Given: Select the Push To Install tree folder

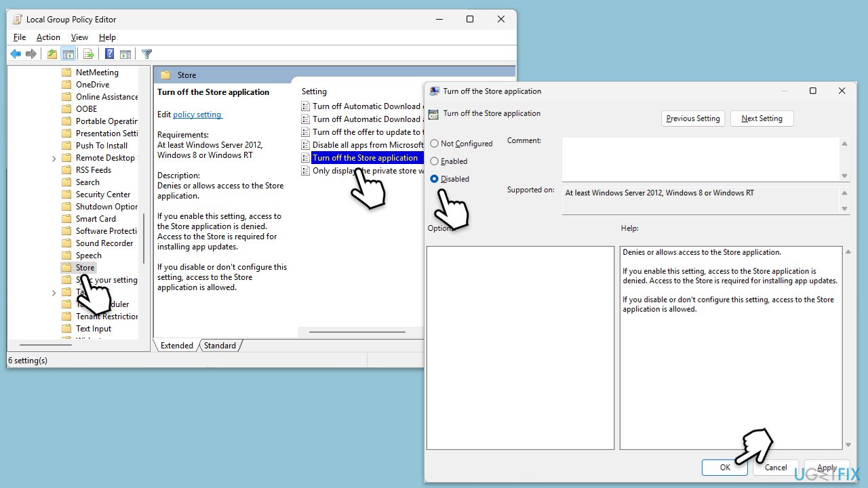Looking at the screenshot, I should (x=102, y=146).
